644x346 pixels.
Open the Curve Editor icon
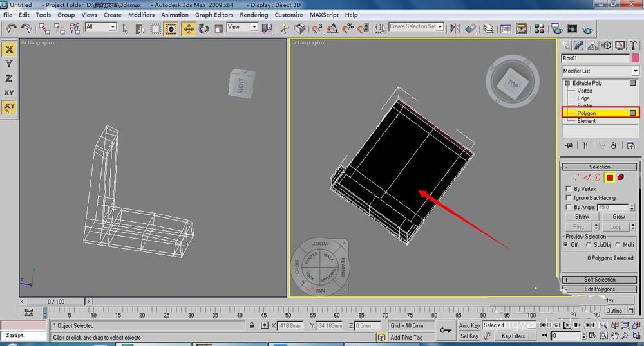tap(506, 28)
